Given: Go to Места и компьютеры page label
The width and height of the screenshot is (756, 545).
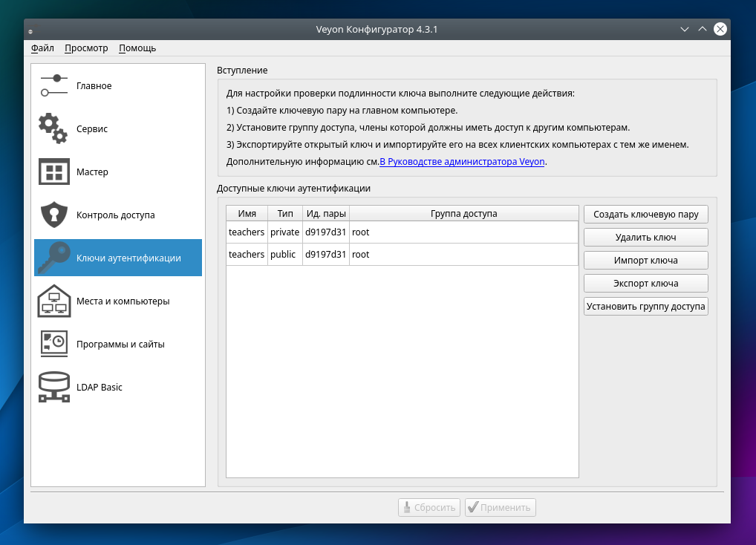Looking at the screenshot, I should tap(123, 301).
